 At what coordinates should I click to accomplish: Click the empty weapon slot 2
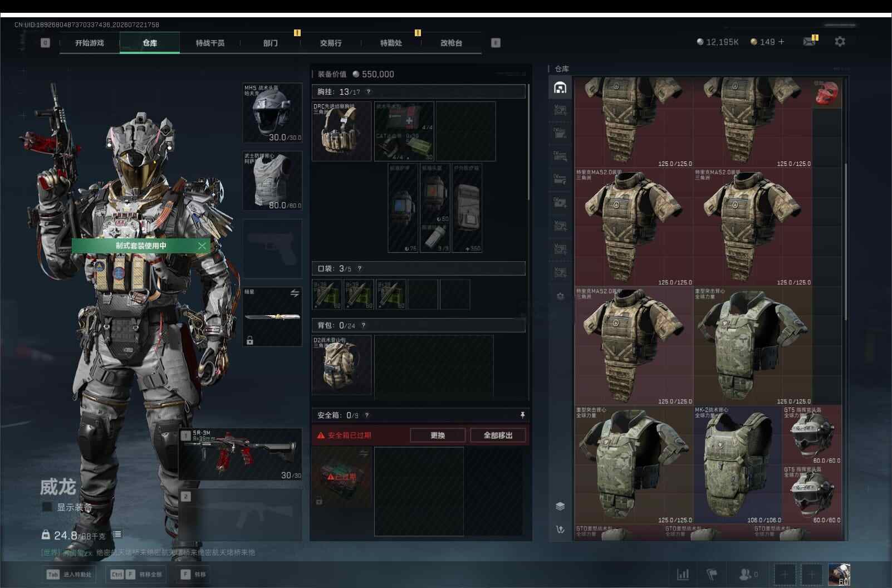(x=241, y=515)
